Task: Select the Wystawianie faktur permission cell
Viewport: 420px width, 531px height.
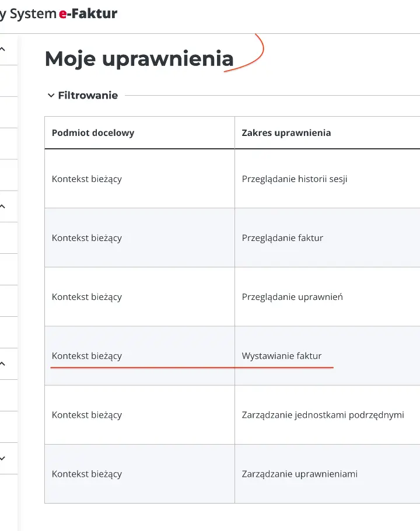Action: (x=282, y=356)
